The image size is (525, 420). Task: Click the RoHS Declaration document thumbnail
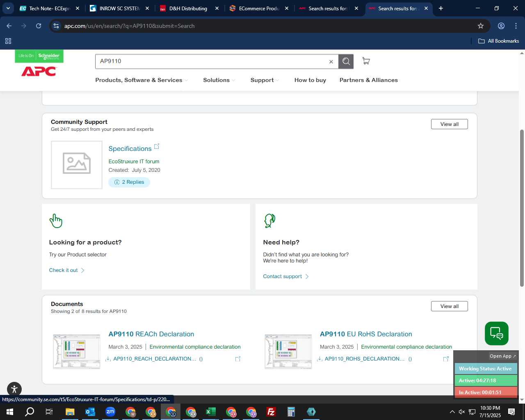click(x=288, y=352)
